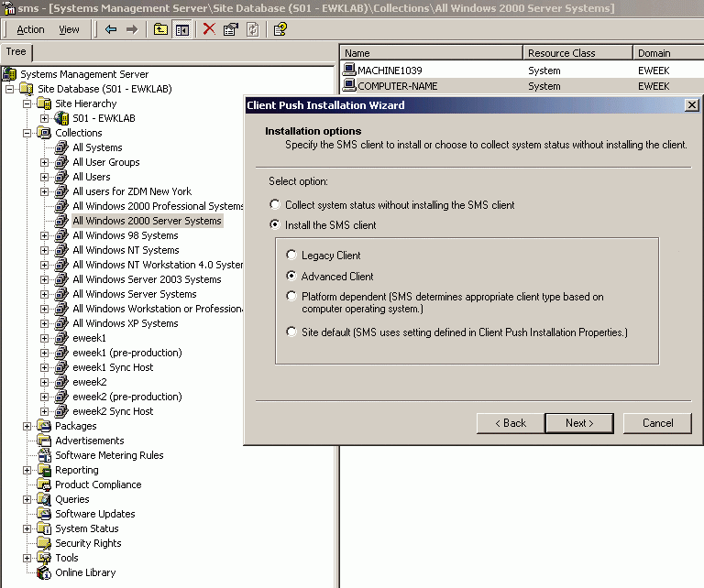Select Collect system status without installing option
Screen dimensions: 704x588
(x=275, y=204)
